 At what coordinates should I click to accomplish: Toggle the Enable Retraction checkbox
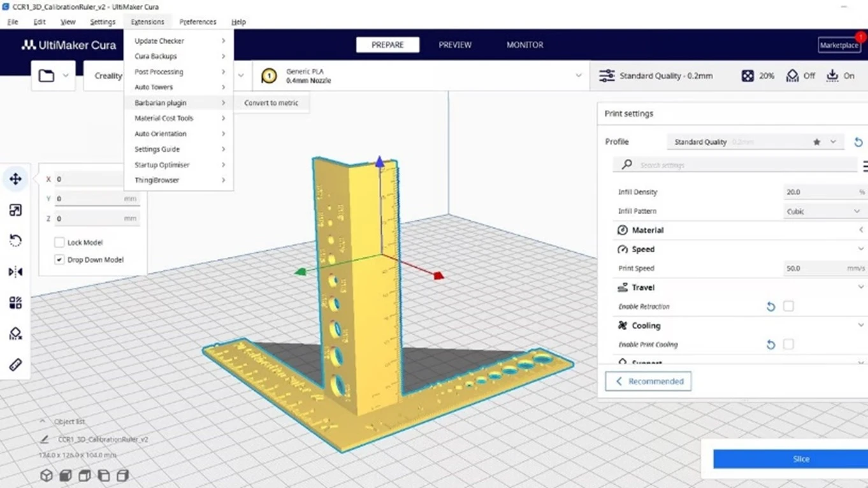coord(788,306)
